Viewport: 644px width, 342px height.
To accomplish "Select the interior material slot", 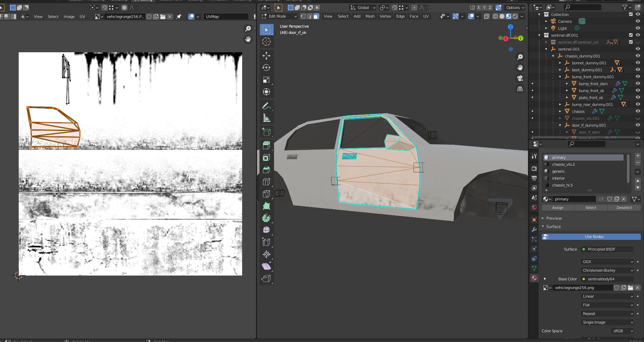I will [559, 178].
